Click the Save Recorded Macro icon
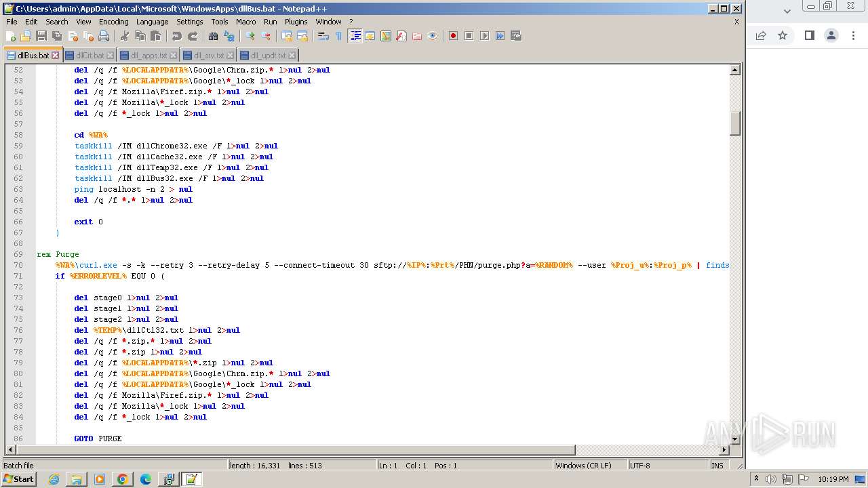The width and height of the screenshot is (868, 488). click(x=516, y=36)
